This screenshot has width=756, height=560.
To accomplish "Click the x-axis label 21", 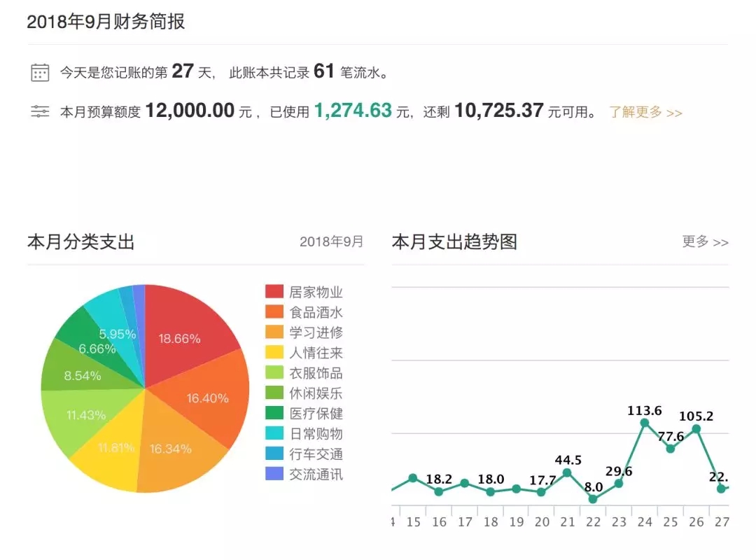I will pos(568,522).
